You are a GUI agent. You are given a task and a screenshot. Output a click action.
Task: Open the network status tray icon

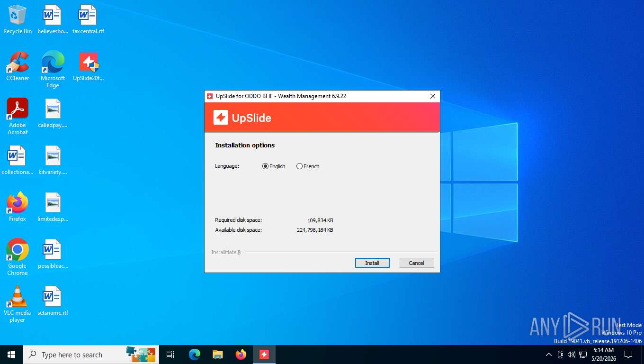tap(583, 355)
